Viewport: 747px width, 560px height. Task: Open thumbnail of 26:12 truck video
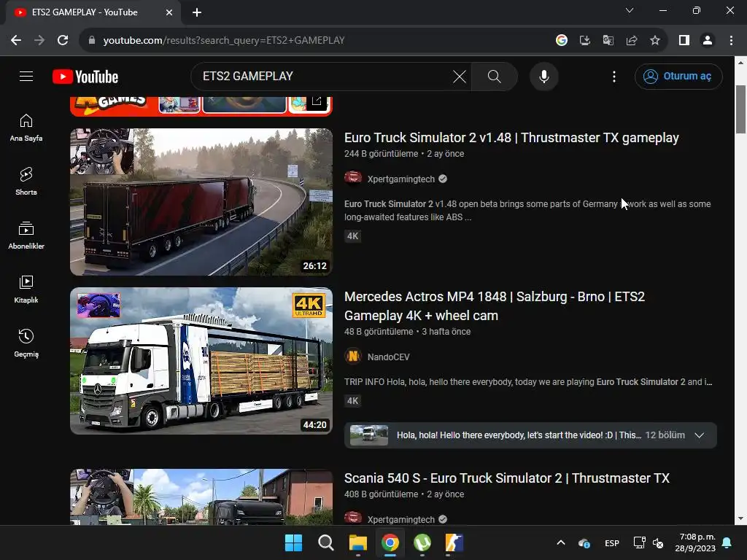point(201,202)
